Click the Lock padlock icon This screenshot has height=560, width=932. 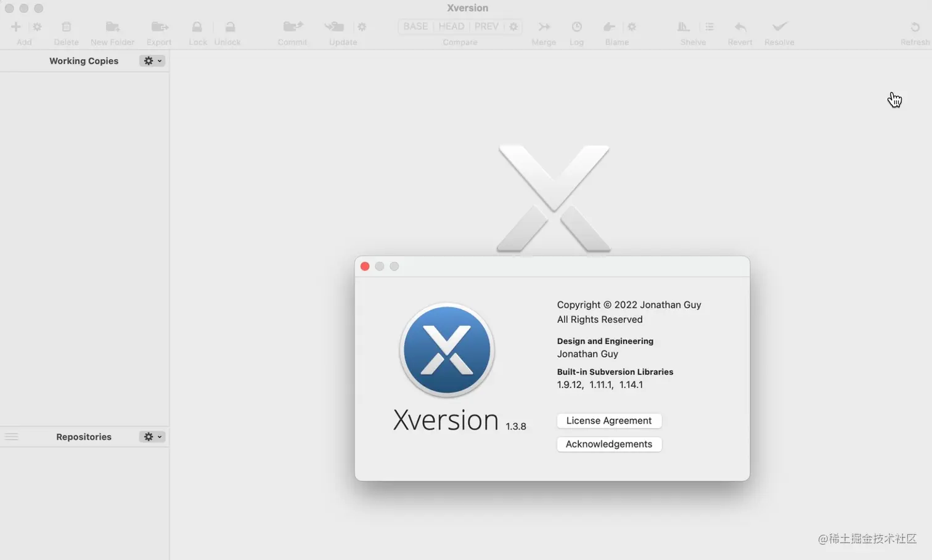click(x=197, y=26)
